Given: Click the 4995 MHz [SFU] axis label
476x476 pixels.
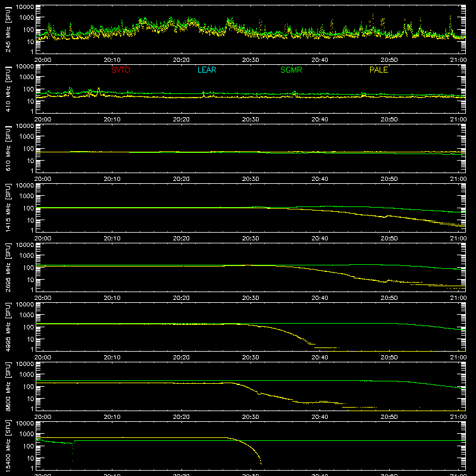Looking at the screenshot, I should (x=8, y=328).
